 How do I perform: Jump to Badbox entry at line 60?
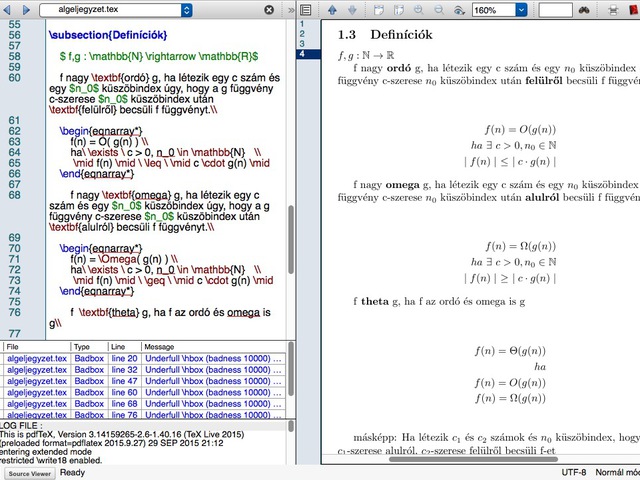click(x=89, y=392)
